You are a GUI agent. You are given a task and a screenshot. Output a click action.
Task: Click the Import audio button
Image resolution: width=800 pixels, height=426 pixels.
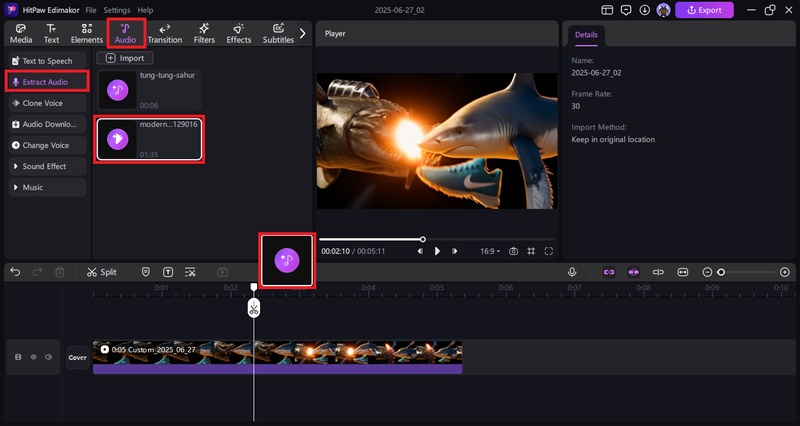point(125,58)
